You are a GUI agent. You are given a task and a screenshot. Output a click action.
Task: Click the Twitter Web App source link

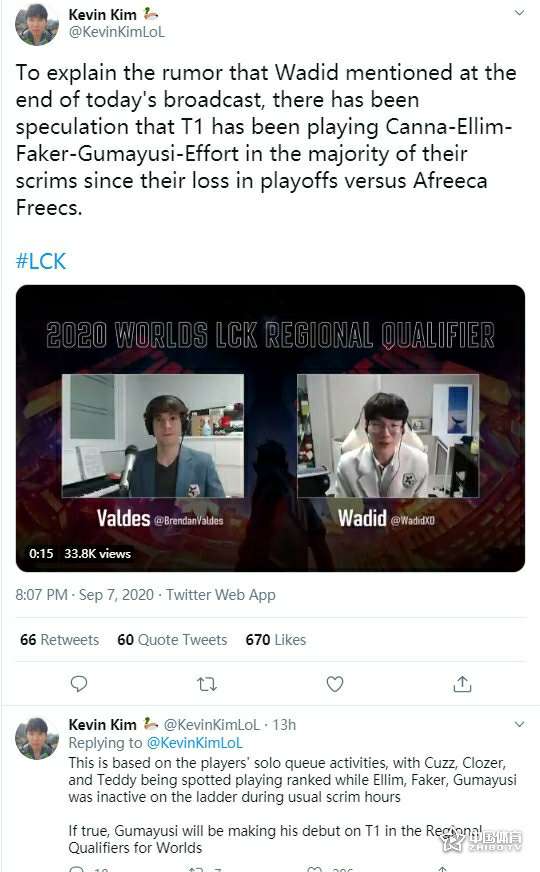[x=221, y=594]
